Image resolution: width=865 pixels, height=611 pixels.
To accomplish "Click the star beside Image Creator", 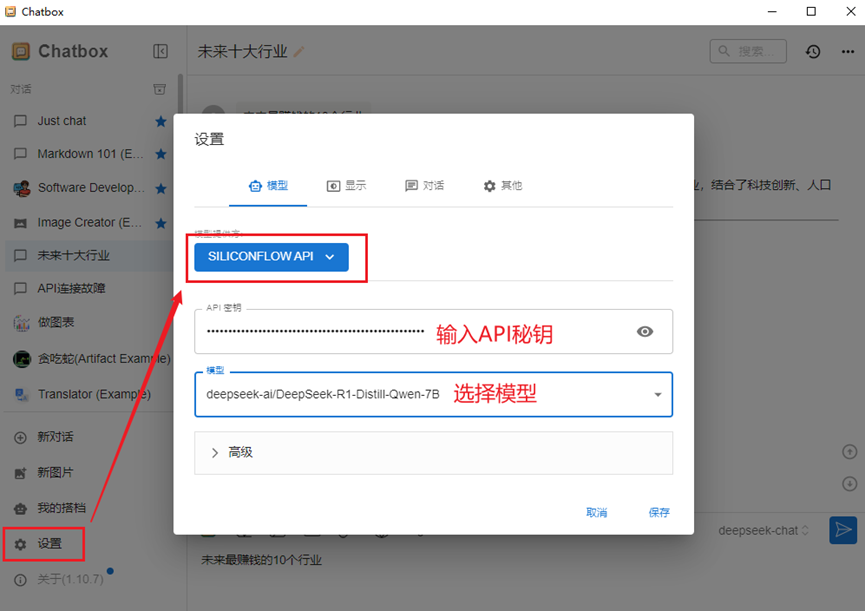I will 161,223.
